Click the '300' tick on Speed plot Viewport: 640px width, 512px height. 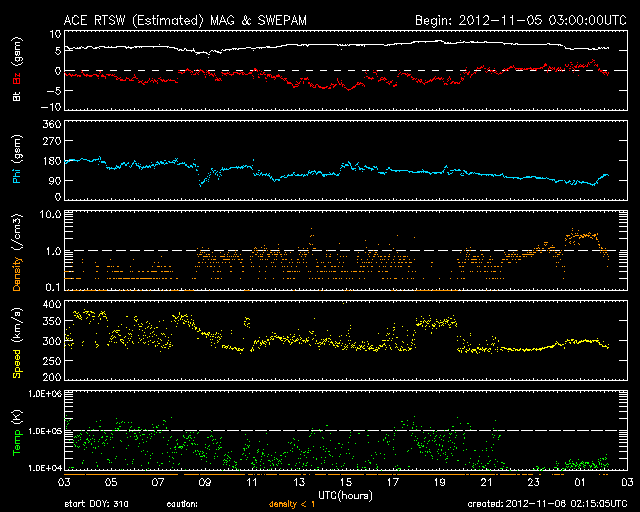pyautogui.click(x=52, y=341)
